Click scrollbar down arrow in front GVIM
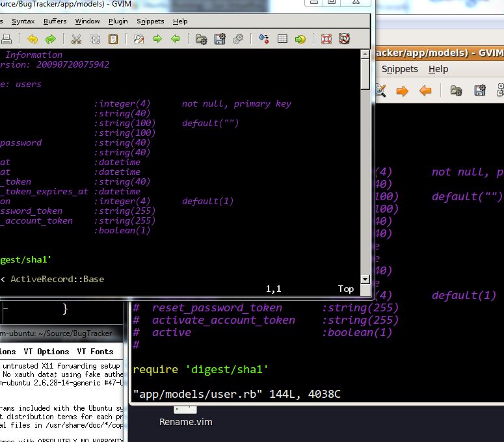504x442 pixels. pyautogui.click(x=365, y=279)
